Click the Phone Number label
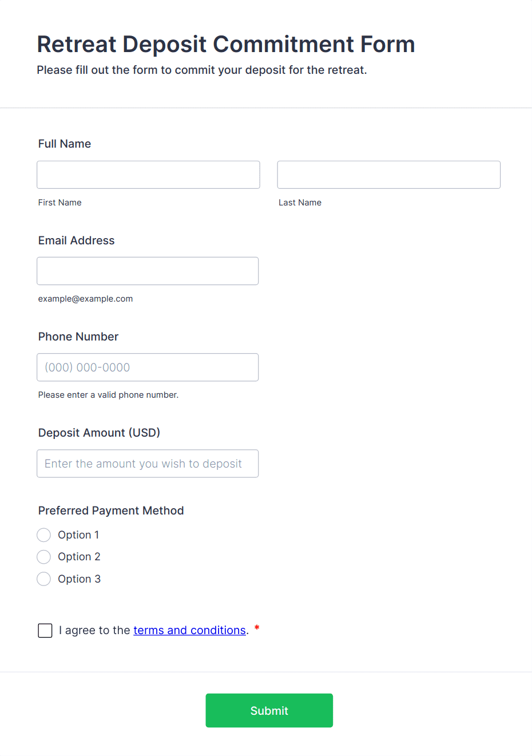 tap(78, 337)
